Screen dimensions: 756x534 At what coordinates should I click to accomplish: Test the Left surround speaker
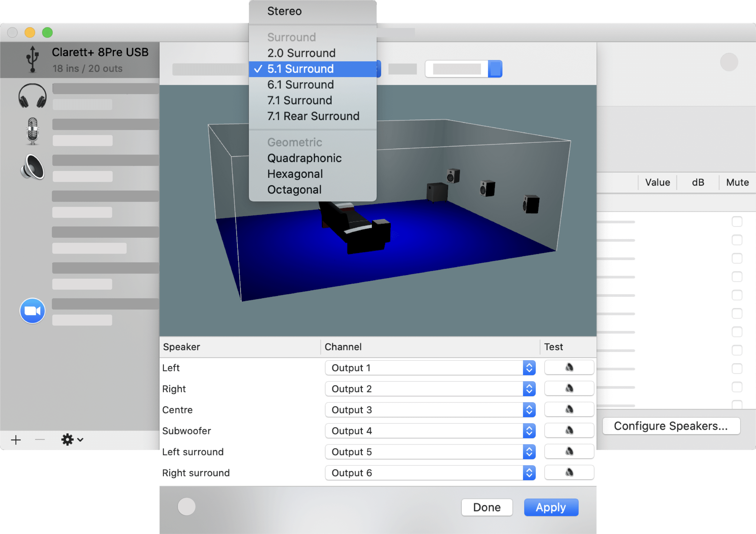point(569,452)
